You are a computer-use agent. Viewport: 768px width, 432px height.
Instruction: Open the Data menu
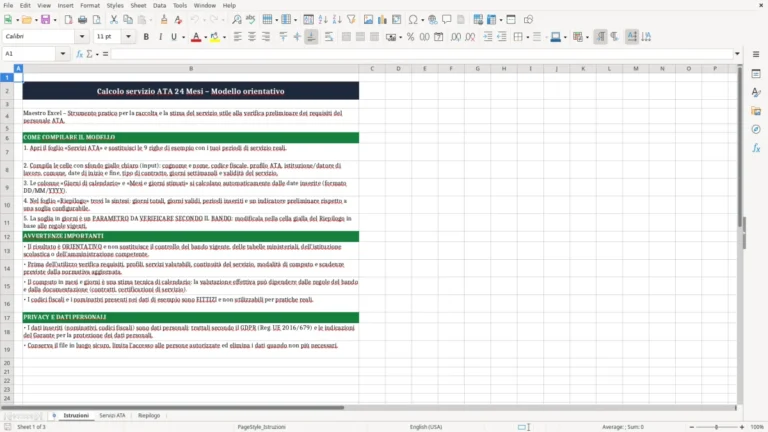click(x=159, y=5)
